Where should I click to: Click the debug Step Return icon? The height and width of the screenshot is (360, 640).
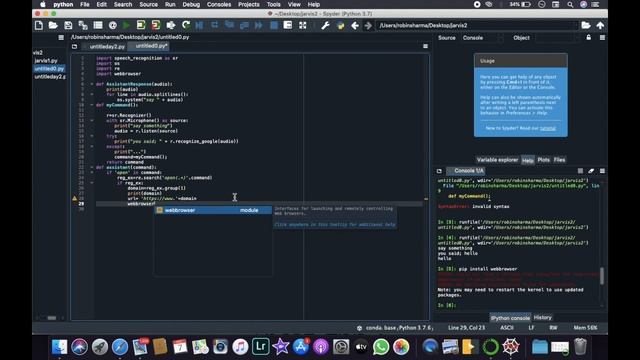pyautogui.click(x=244, y=25)
